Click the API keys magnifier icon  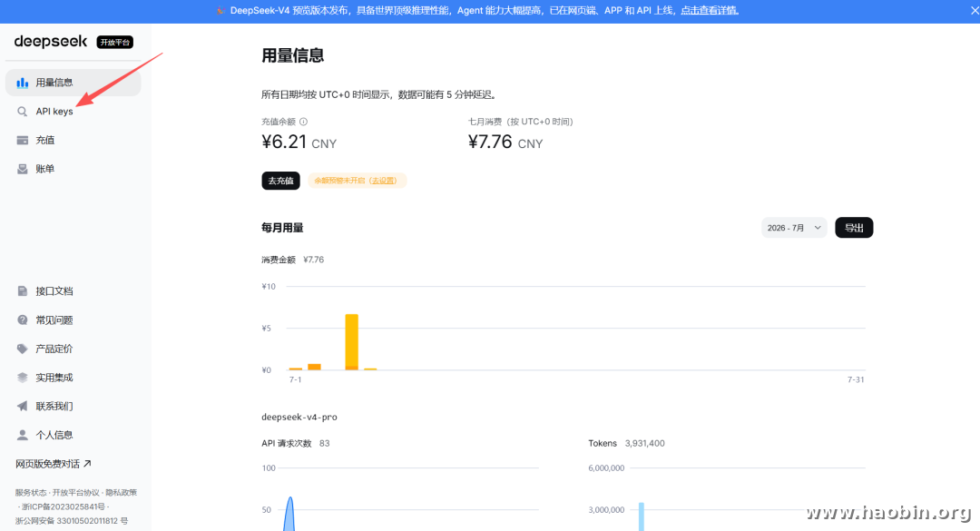pos(23,112)
